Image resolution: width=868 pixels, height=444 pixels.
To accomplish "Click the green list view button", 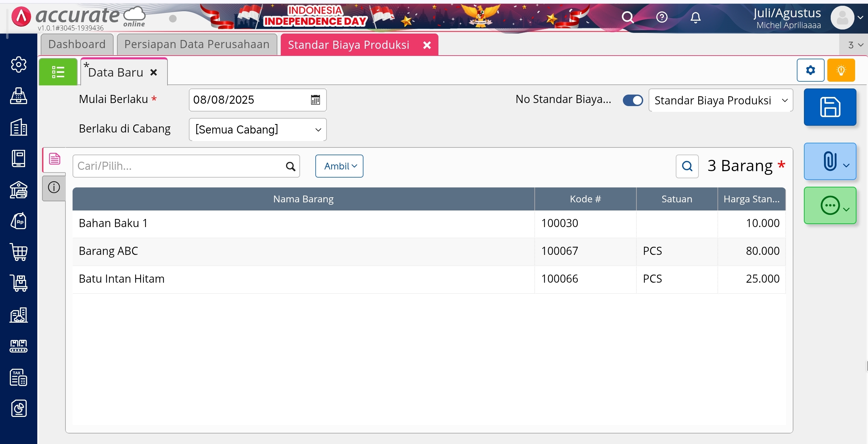I will tap(58, 72).
